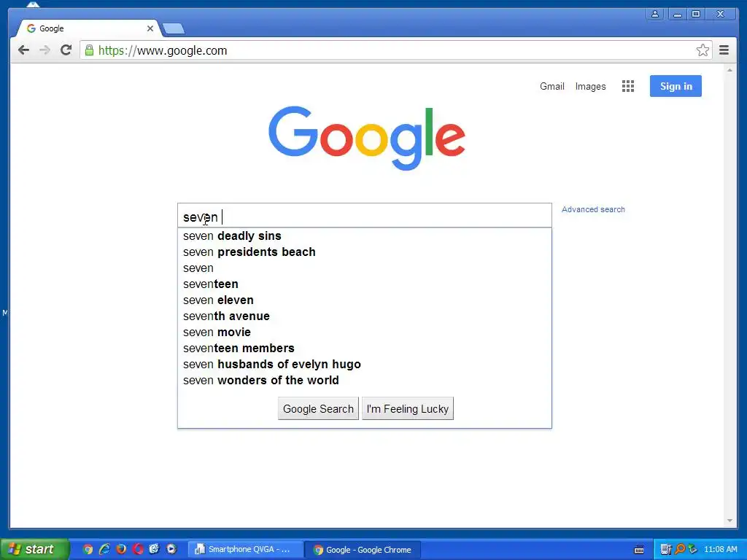Choose suggestion 'seven wonders of the world'
Viewport: 747px width, 560px height.
tap(365, 381)
